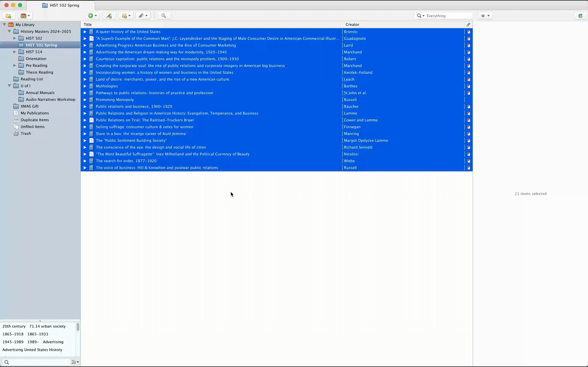The width and height of the screenshot is (588, 367).
Task: Click article icon beside Public Relations on Trial
Action: (x=91, y=120)
